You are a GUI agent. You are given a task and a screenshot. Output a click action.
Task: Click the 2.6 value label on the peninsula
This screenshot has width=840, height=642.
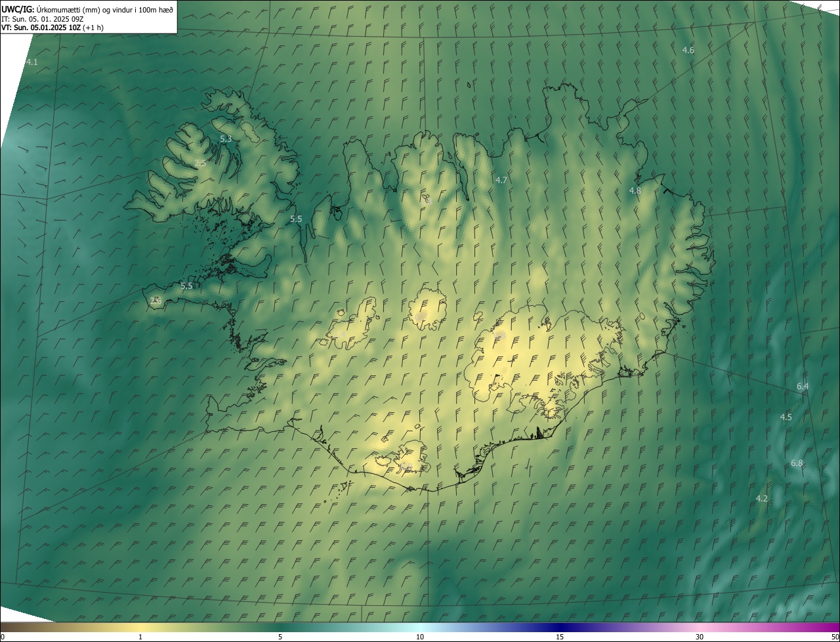(x=156, y=300)
